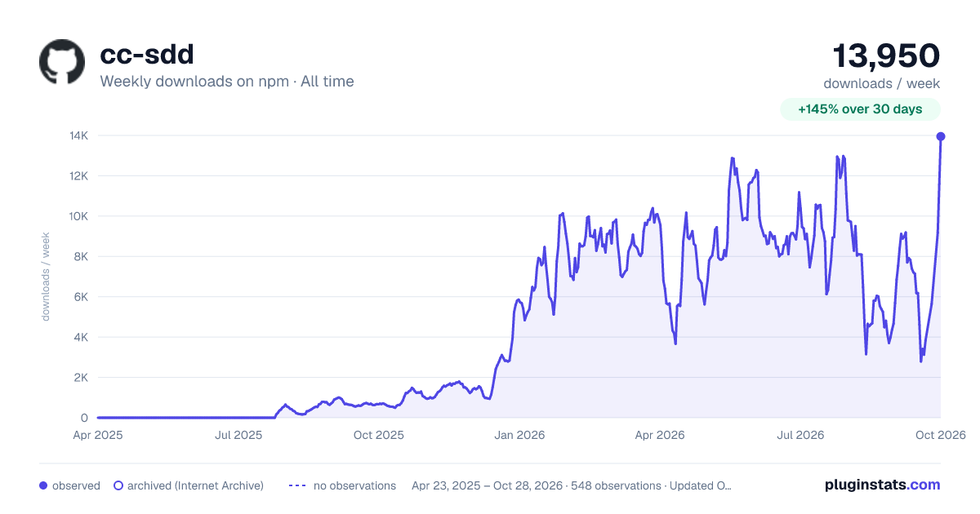Click the 14K y-axis label
Viewport: 980px width, 514px height.
(78, 135)
